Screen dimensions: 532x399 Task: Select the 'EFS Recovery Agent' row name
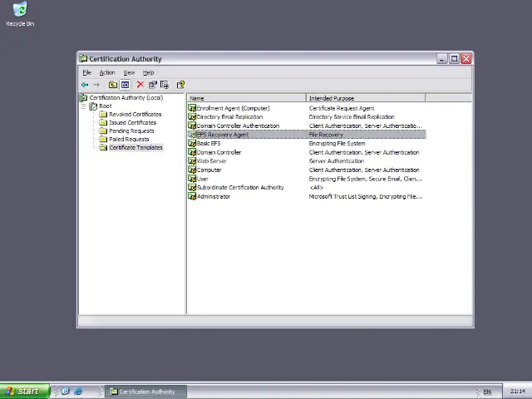[x=223, y=135]
